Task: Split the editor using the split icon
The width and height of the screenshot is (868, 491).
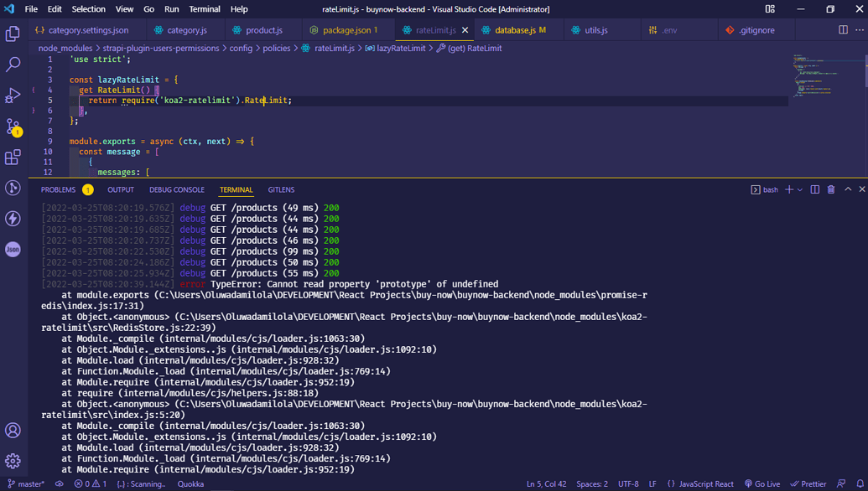Action: pyautogui.click(x=841, y=28)
